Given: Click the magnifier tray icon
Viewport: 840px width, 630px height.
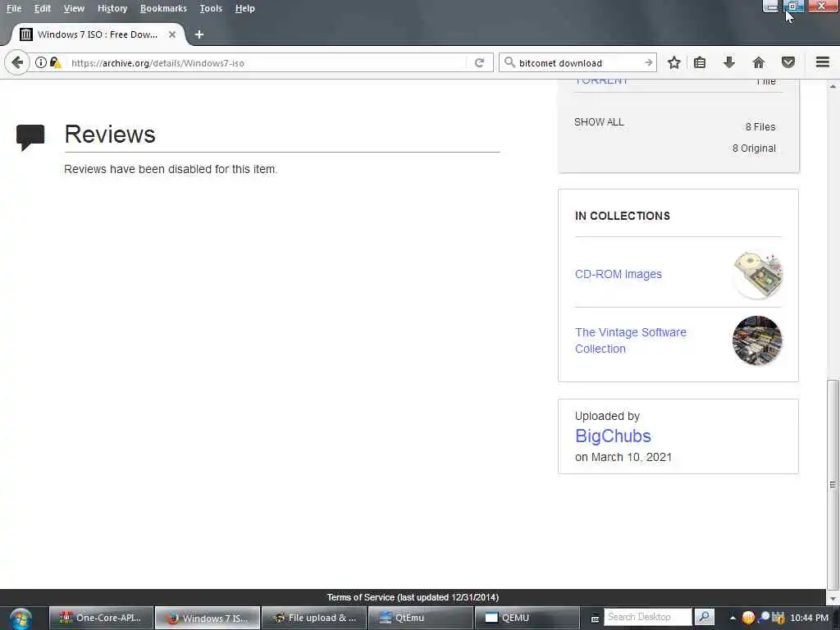Looking at the screenshot, I should tap(764, 617).
